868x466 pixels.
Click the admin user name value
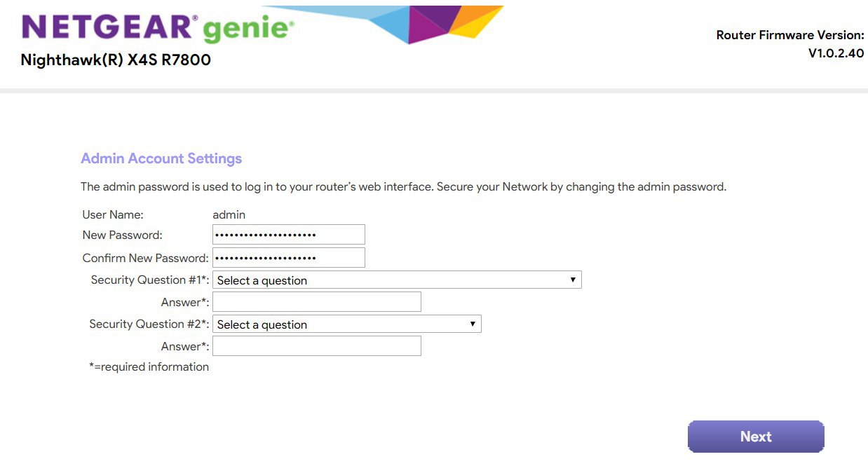coord(229,215)
